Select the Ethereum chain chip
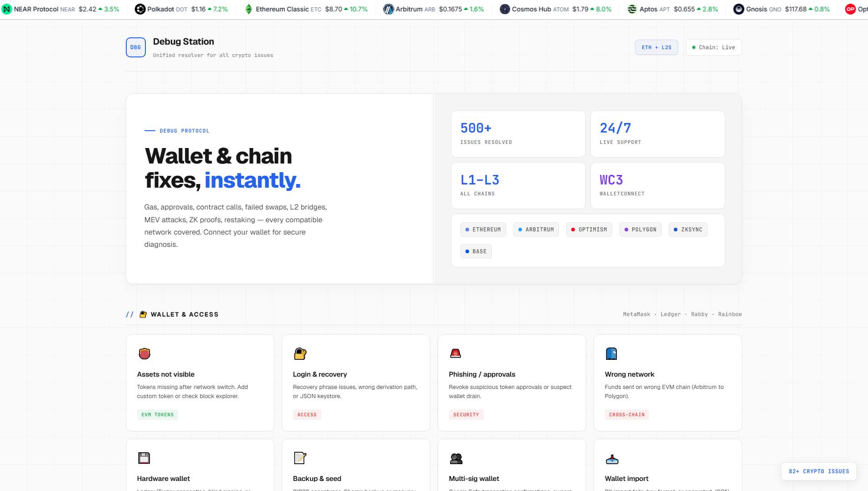Screen dimensions: 868x491 (483, 230)
